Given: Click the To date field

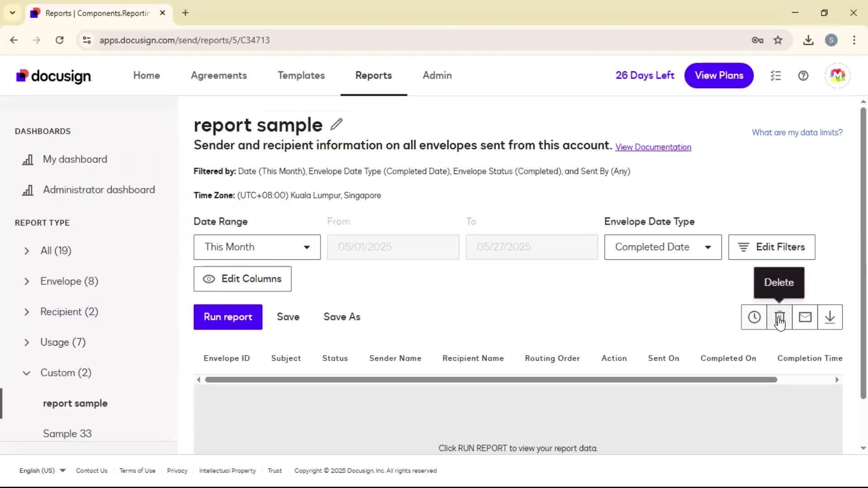Looking at the screenshot, I should 532,247.
